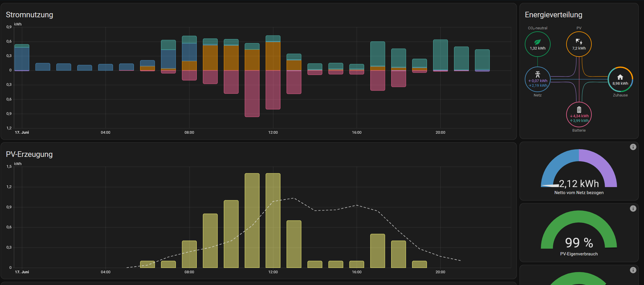Click the Zuhause house icon
This screenshot has height=285, width=644.
coord(620,77)
